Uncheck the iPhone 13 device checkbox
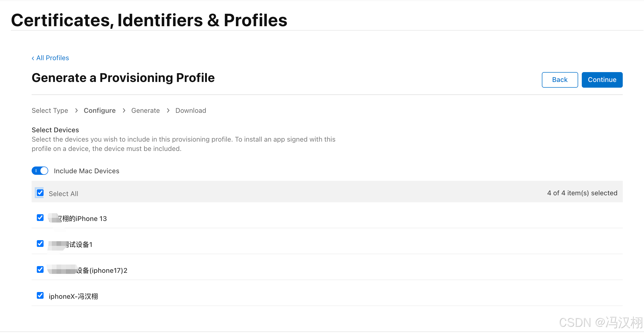This screenshot has width=644, height=333. [x=40, y=218]
